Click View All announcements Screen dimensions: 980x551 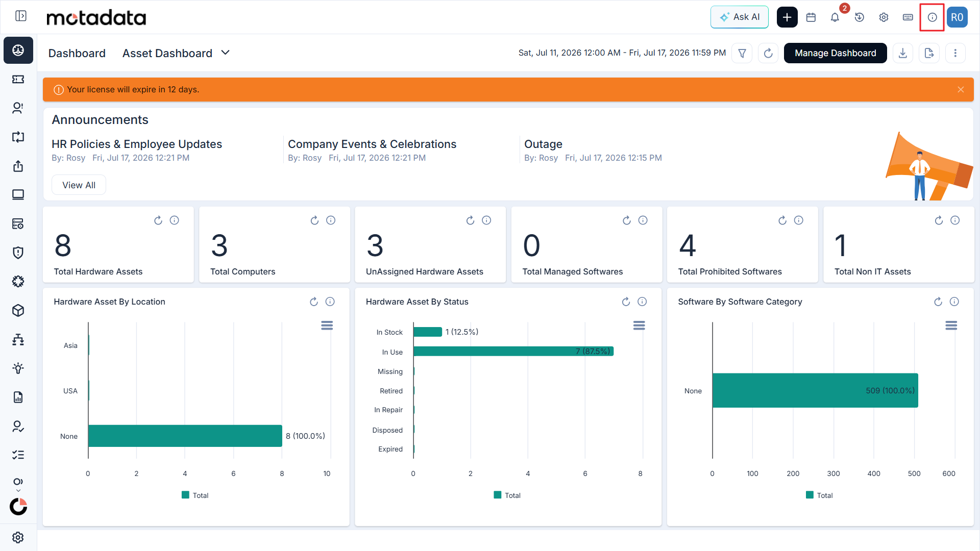point(79,185)
